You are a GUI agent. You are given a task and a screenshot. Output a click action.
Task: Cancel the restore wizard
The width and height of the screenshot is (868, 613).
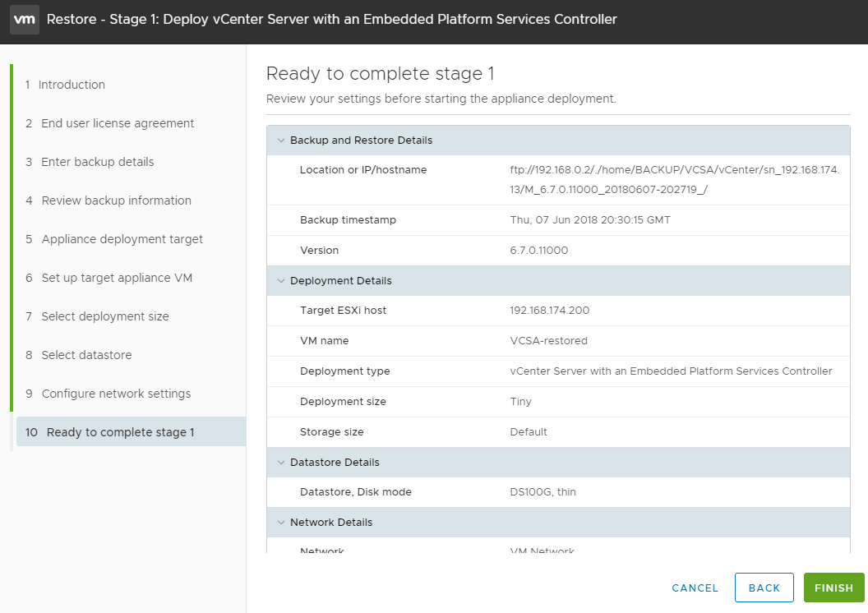[695, 588]
